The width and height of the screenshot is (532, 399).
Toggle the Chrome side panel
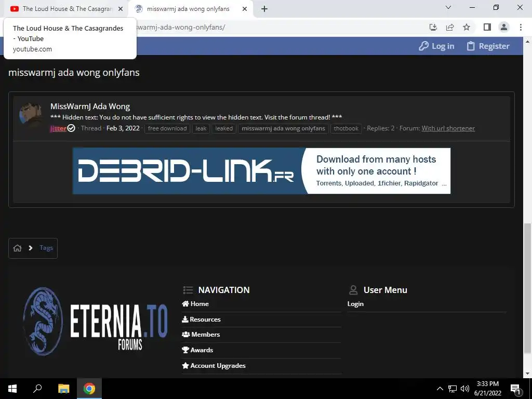(487, 27)
